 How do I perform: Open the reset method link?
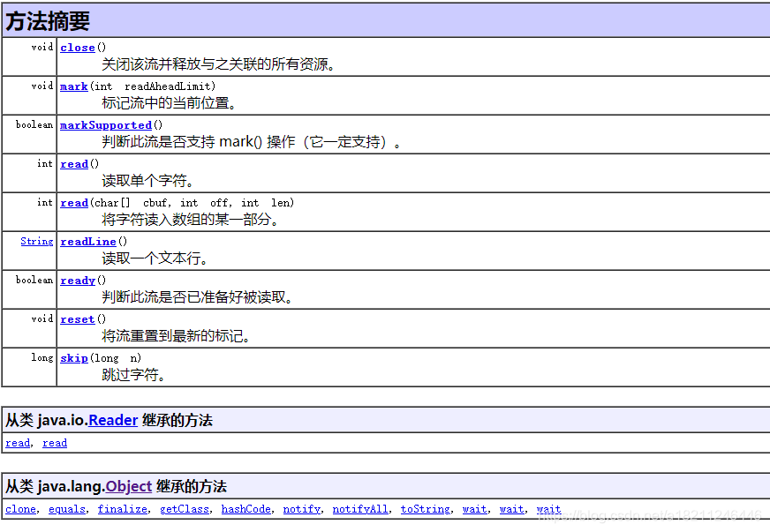tap(78, 319)
